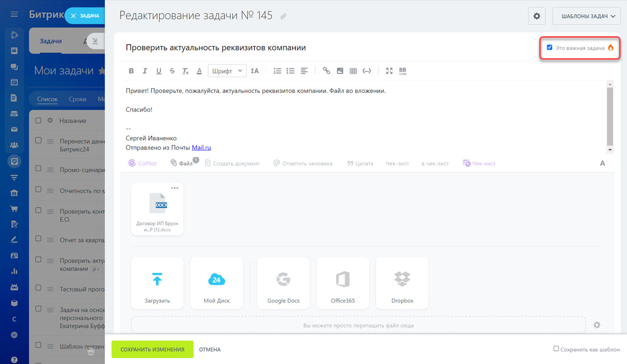Viewport: 627px width, 364px height.
Task: Open workgroups people icon in sidebar
Action: click(x=14, y=145)
